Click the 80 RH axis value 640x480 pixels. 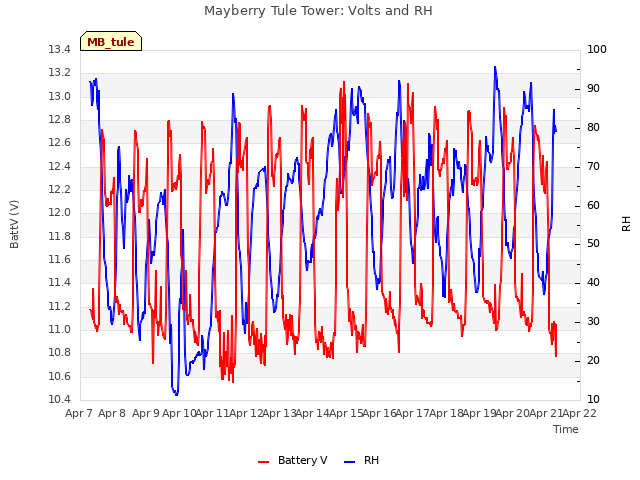pos(593,128)
